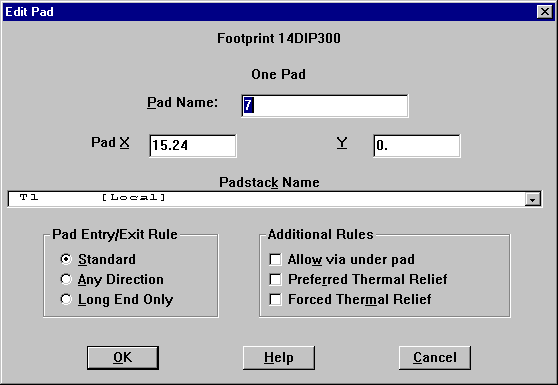Click the Pad X value field
Image resolution: width=558 pixels, height=385 pixels.
click(193, 146)
